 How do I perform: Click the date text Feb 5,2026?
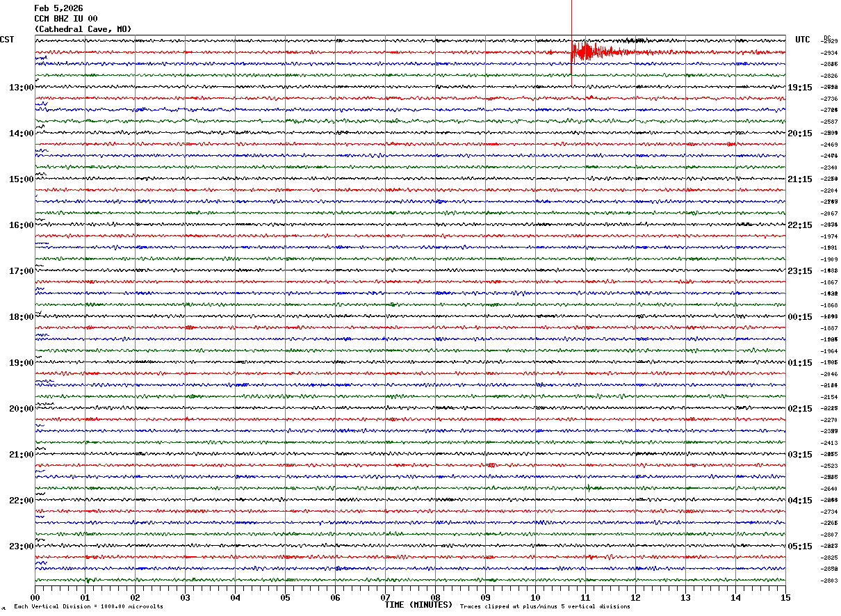58,8
